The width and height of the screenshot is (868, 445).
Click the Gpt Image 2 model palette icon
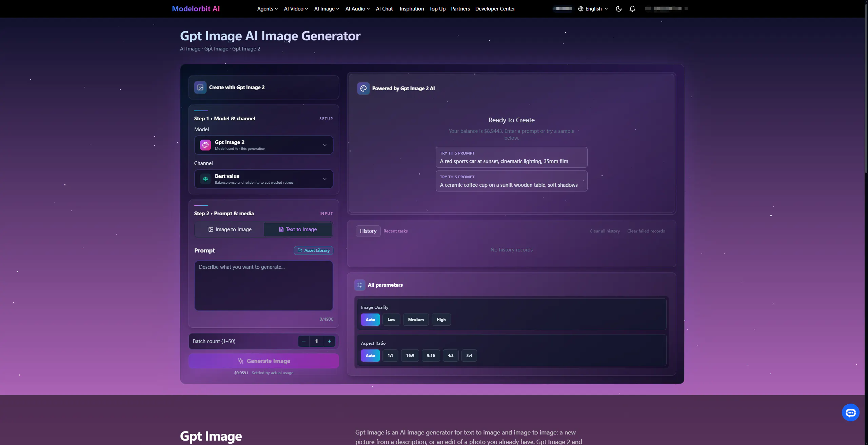click(205, 145)
